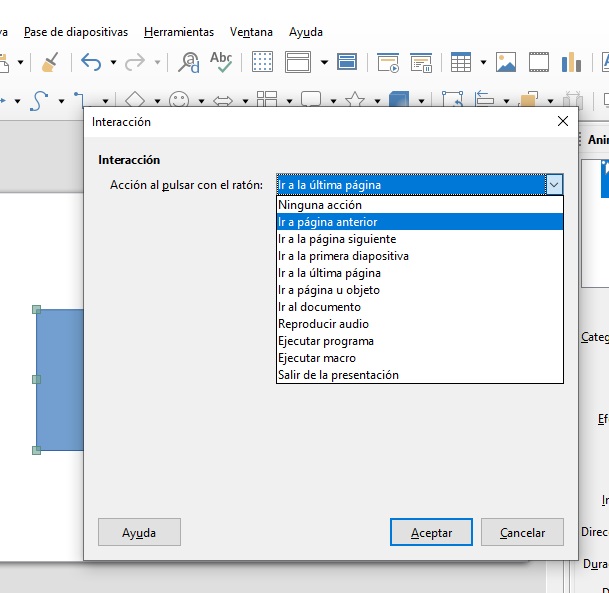Viewport: 609px width, 593px height.
Task: Expand the Curves tool dropdown arrow
Action: (61, 101)
